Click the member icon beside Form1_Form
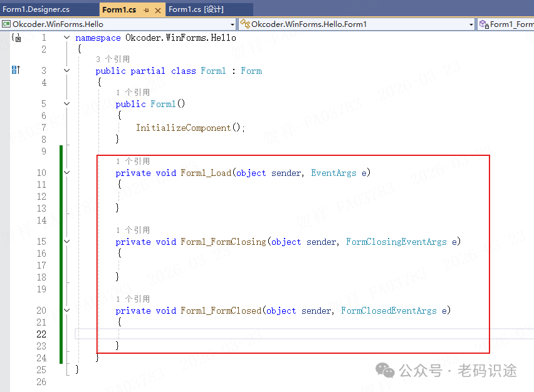Image resolution: width=534 pixels, height=392 pixels. point(484,24)
